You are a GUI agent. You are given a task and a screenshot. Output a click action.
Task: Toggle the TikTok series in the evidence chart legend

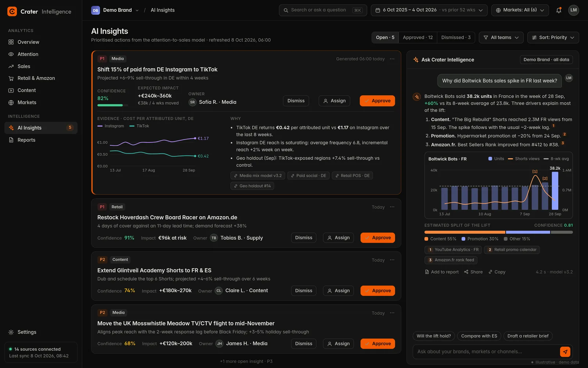pos(139,126)
